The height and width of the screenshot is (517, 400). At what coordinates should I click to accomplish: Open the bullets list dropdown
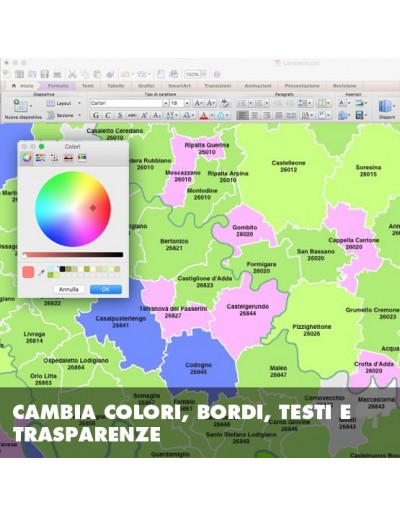[x=250, y=103]
